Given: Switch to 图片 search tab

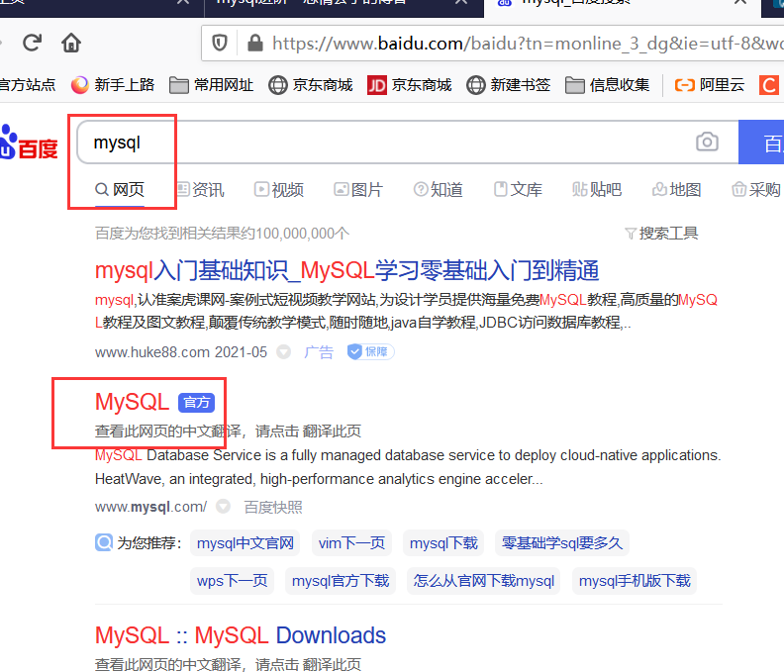Looking at the screenshot, I should pos(358,190).
